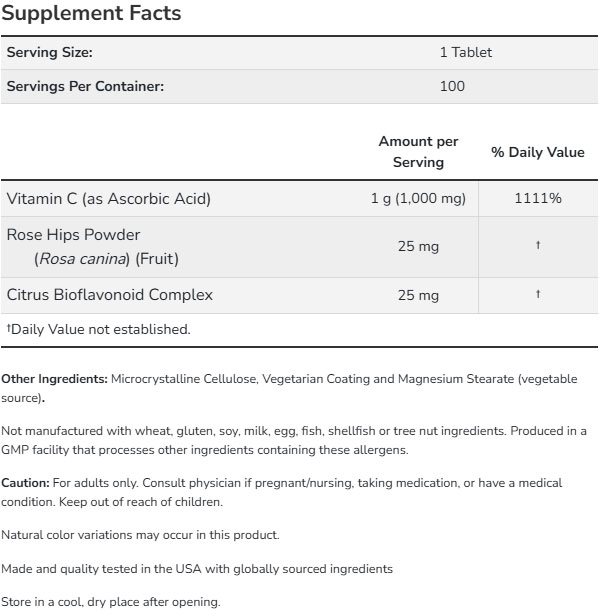Viewport: 599px width, 610px height.
Task: Click the Supplement Facts heading
Action: click(91, 13)
